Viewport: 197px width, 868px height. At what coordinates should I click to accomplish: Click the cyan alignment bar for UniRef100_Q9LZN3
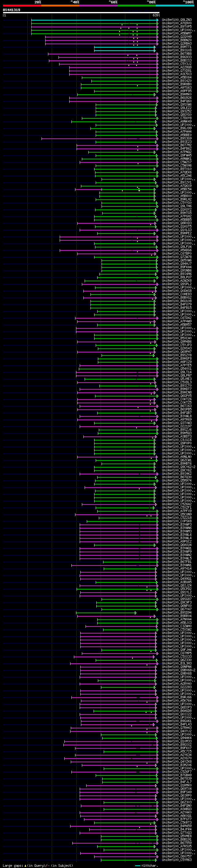coord(94,20)
